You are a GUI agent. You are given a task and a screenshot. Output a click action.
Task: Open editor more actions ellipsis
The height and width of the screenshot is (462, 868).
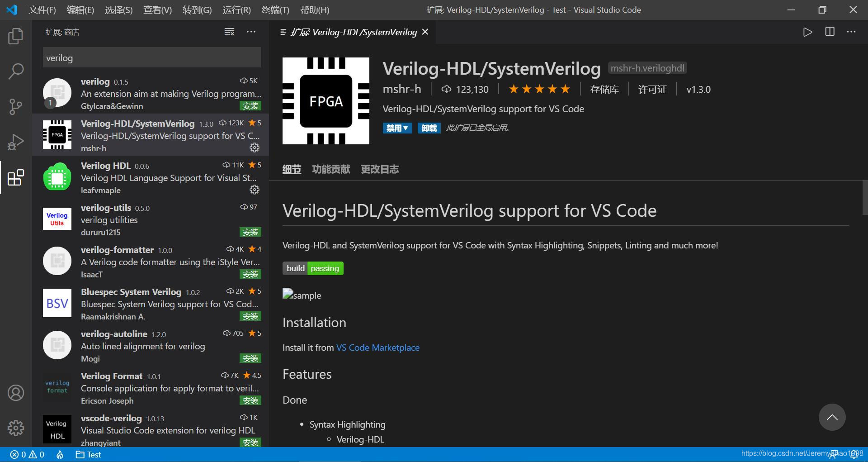coord(851,32)
